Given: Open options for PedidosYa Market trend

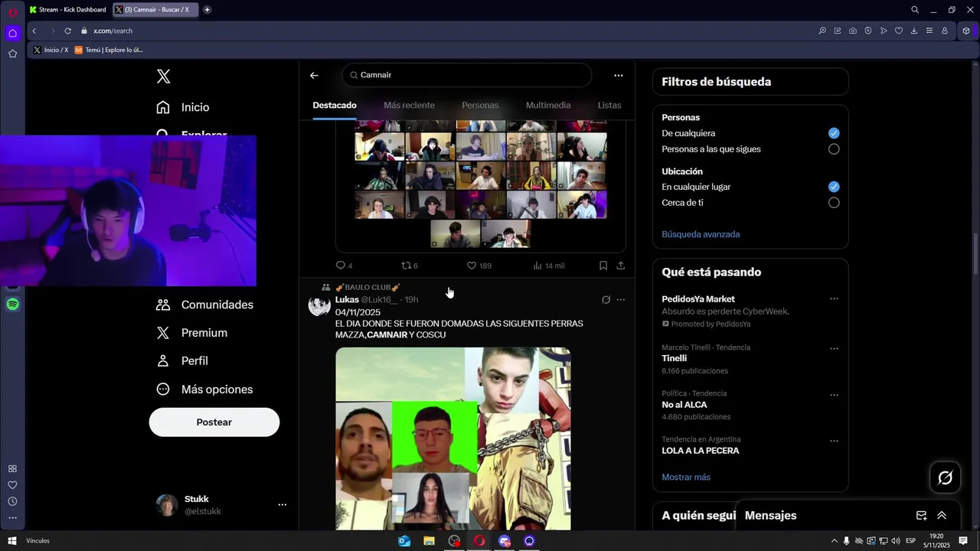Looking at the screenshot, I should 834,299.
